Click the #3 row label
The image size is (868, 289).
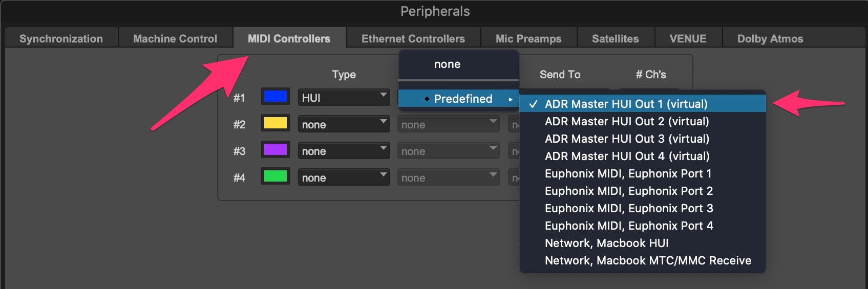click(239, 151)
